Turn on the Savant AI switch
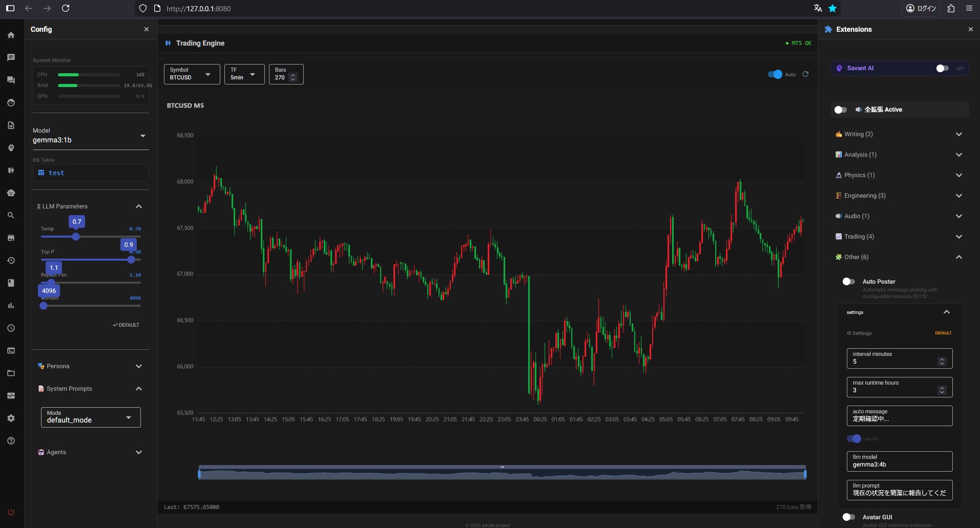Viewport: 980px width, 528px height. click(942, 68)
